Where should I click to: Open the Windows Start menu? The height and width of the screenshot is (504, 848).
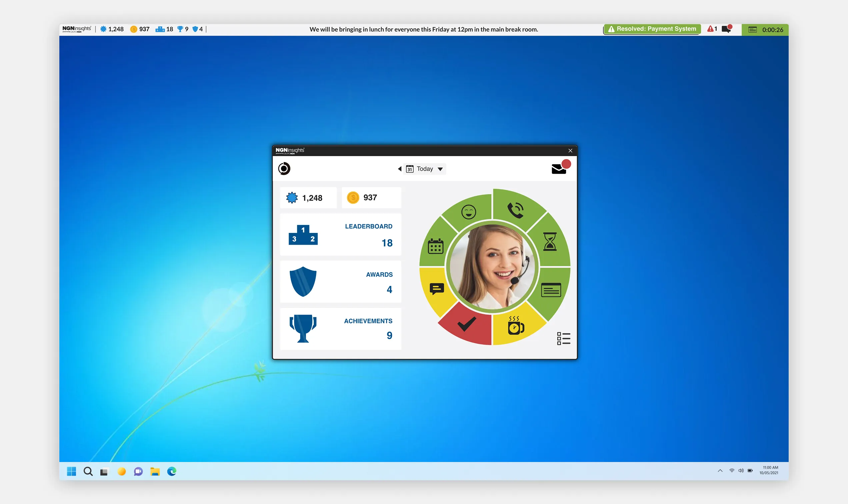point(72,471)
